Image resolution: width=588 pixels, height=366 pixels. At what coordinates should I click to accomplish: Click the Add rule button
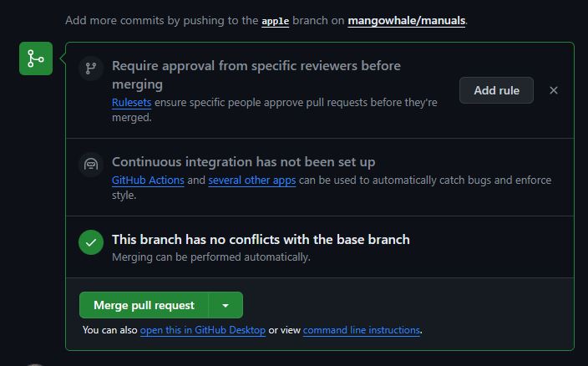(496, 90)
